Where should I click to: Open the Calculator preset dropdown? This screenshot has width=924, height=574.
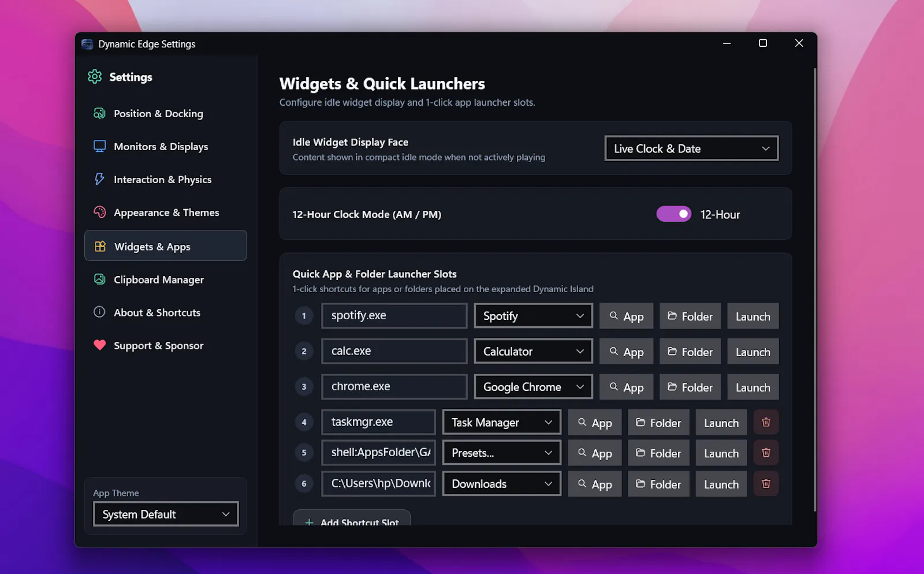tap(533, 351)
